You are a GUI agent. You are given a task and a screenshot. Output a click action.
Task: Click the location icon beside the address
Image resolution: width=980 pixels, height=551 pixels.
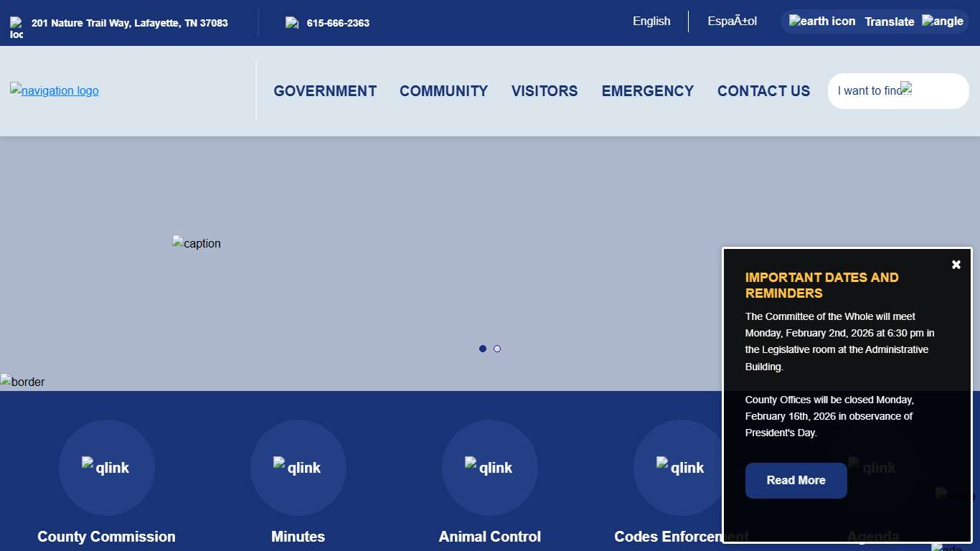(x=17, y=27)
